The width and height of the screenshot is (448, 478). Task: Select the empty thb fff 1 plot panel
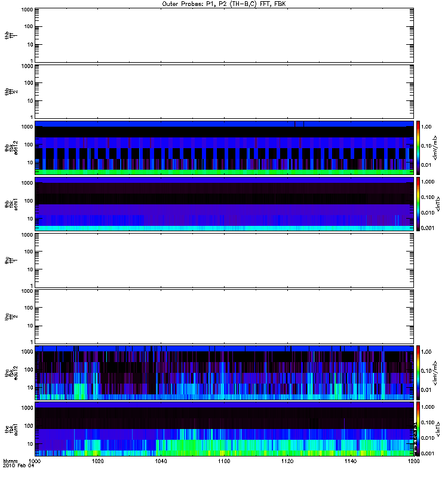(x=224, y=35)
